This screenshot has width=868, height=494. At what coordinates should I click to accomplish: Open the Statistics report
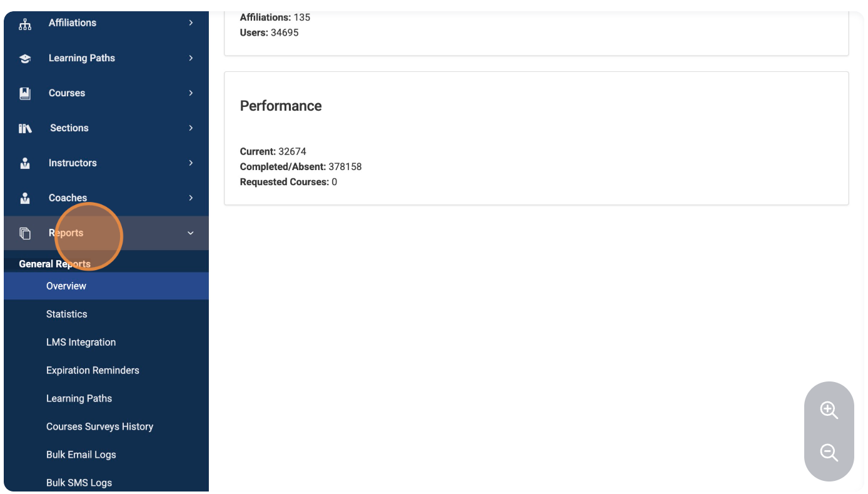coord(66,314)
